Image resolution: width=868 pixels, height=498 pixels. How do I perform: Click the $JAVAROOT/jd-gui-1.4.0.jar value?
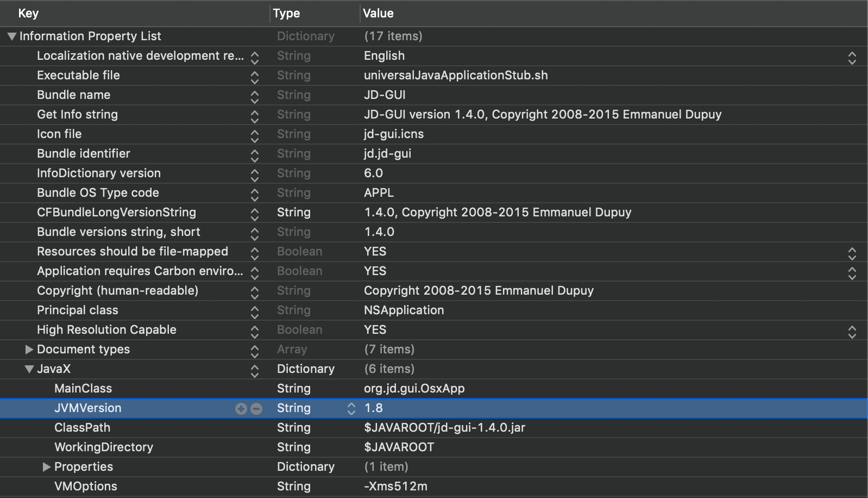point(444,428)
